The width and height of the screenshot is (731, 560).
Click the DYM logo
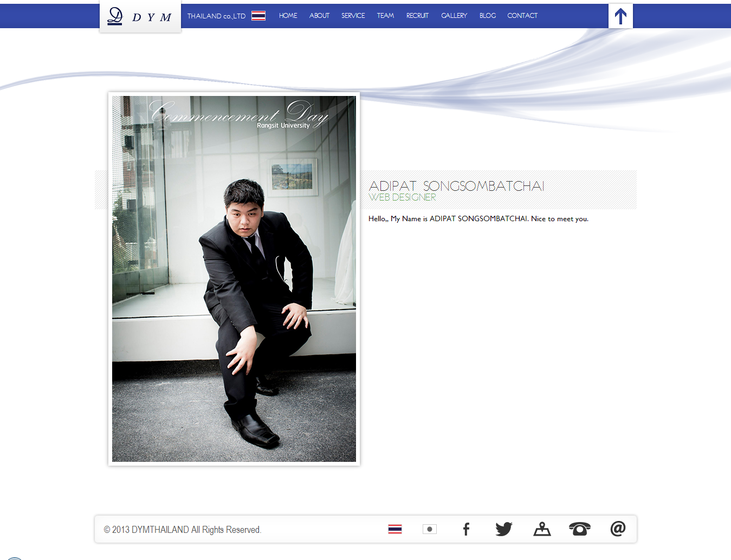click(x=140, y=17)
